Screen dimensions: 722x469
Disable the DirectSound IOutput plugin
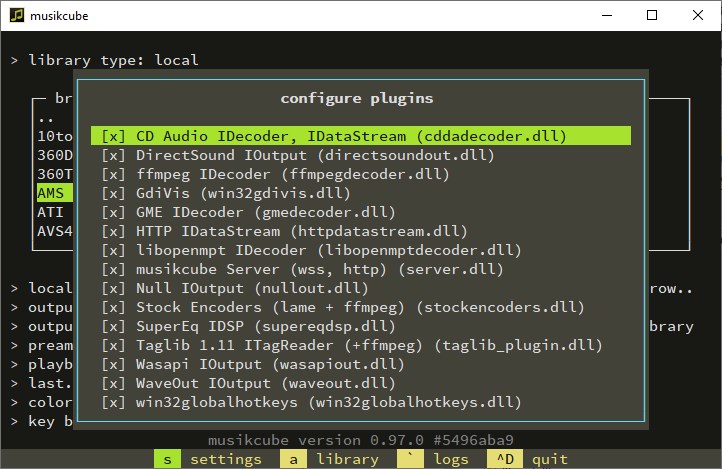tap(113, 155)
